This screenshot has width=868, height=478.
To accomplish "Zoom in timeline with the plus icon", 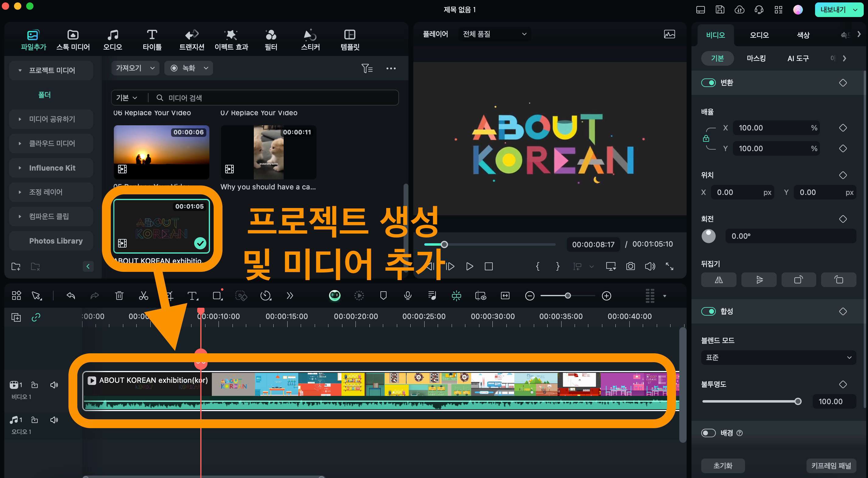I will tap(606, 296).
